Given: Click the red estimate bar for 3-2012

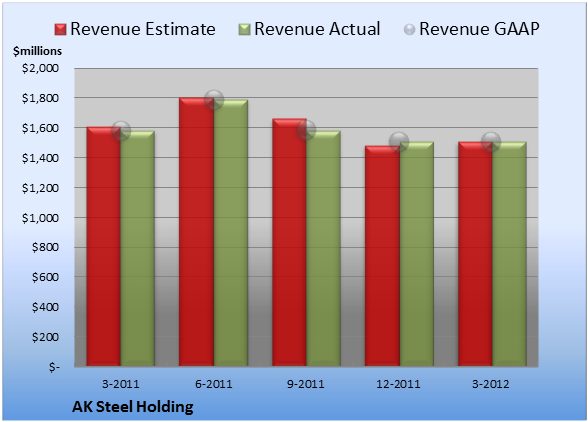Looking at the screenshot, I should pyautogui.click(x=475, y=254).
